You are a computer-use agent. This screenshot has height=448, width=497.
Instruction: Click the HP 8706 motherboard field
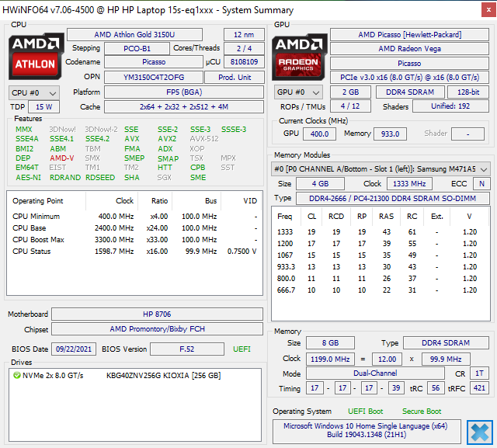[x=157, y=314]
